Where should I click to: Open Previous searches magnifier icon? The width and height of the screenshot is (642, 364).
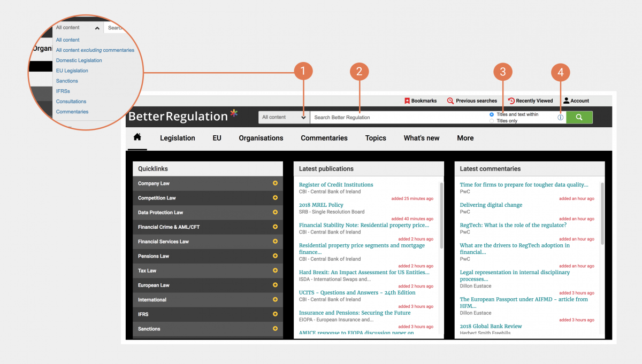450,100
